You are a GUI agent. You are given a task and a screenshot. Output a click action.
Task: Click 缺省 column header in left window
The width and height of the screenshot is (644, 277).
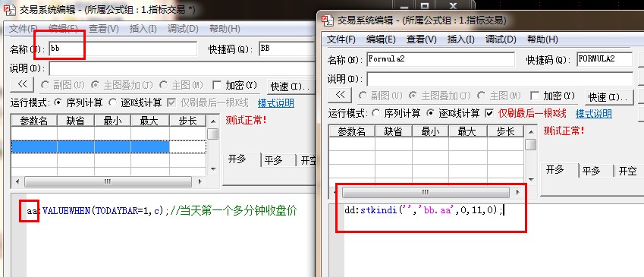[76, 121]
